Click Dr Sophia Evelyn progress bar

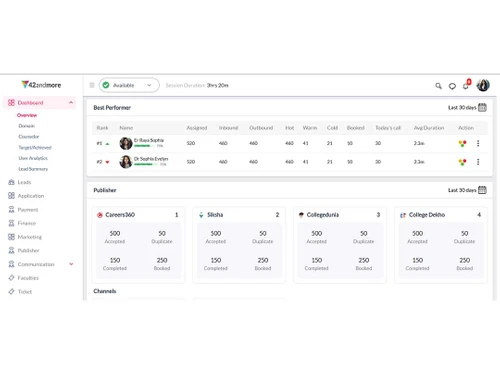coord(146,164)
